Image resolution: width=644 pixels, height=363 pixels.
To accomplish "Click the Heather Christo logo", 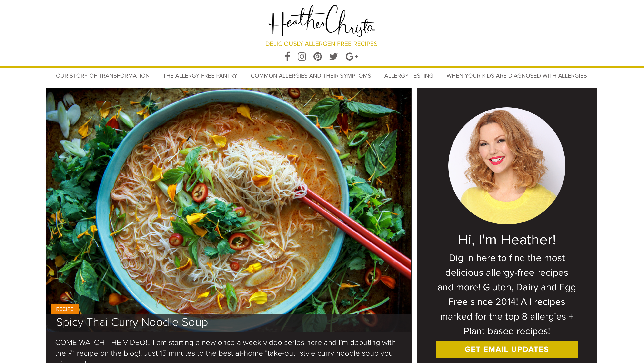I will 322,20.
